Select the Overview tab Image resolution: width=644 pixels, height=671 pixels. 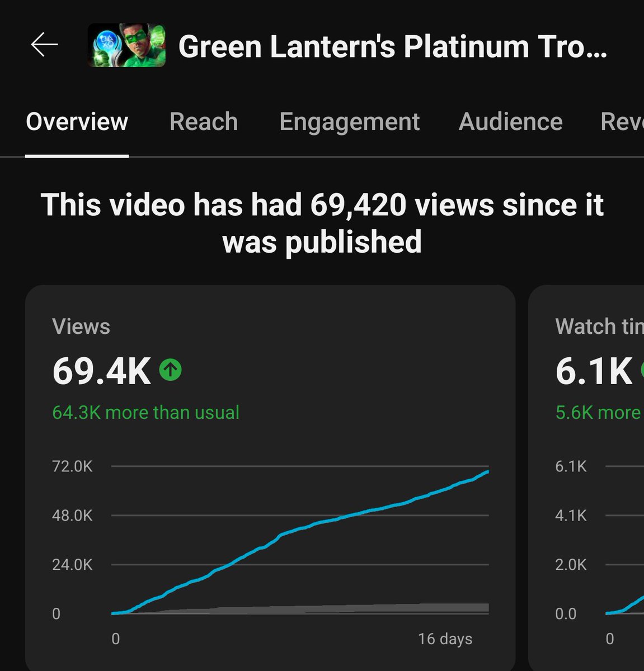click(x=77, y=121)
